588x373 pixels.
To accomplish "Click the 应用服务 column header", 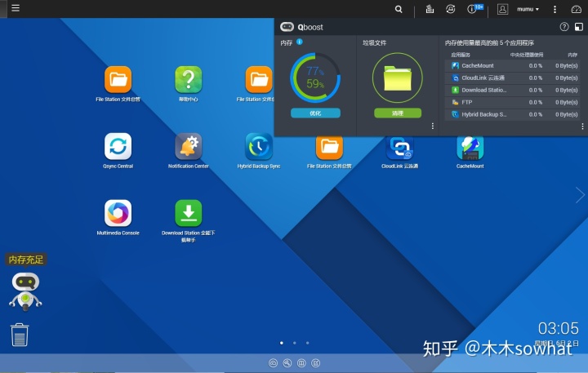I will coord(461,55).
